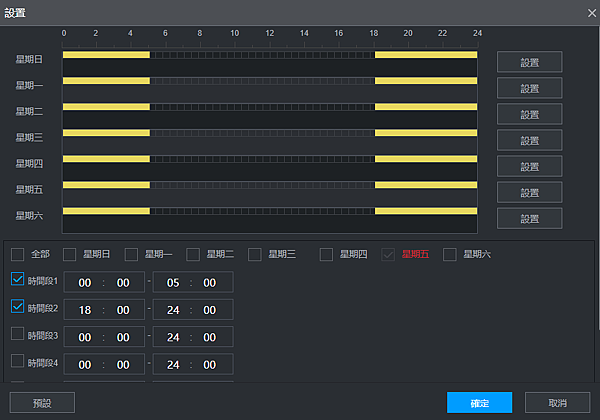Disable the 時間段1 checkbox
The height and width of the screenshot is (420, 600).
(x=18, y=279)
